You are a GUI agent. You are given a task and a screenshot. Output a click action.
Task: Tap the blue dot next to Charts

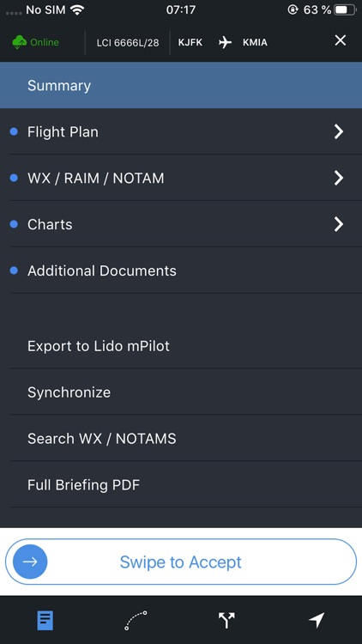[14, 224]
